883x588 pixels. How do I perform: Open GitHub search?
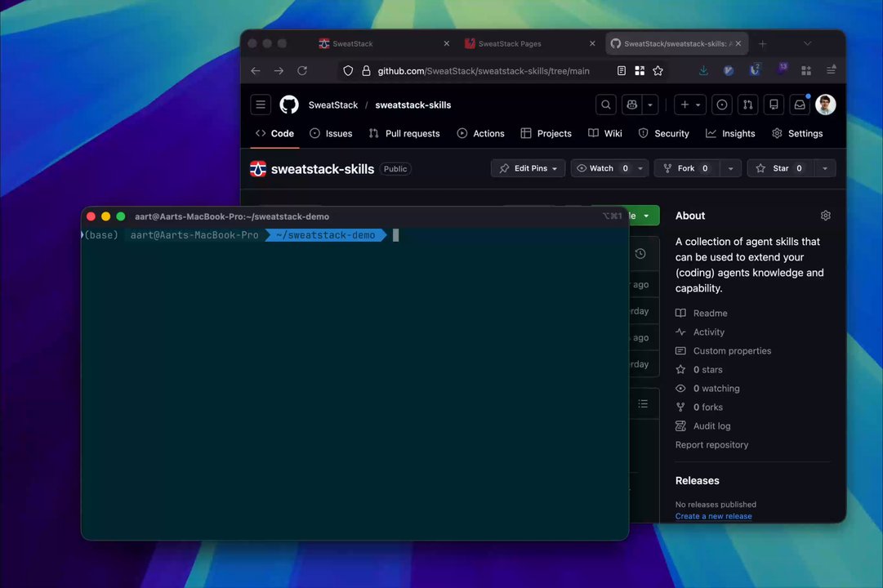tap(606, 105)
